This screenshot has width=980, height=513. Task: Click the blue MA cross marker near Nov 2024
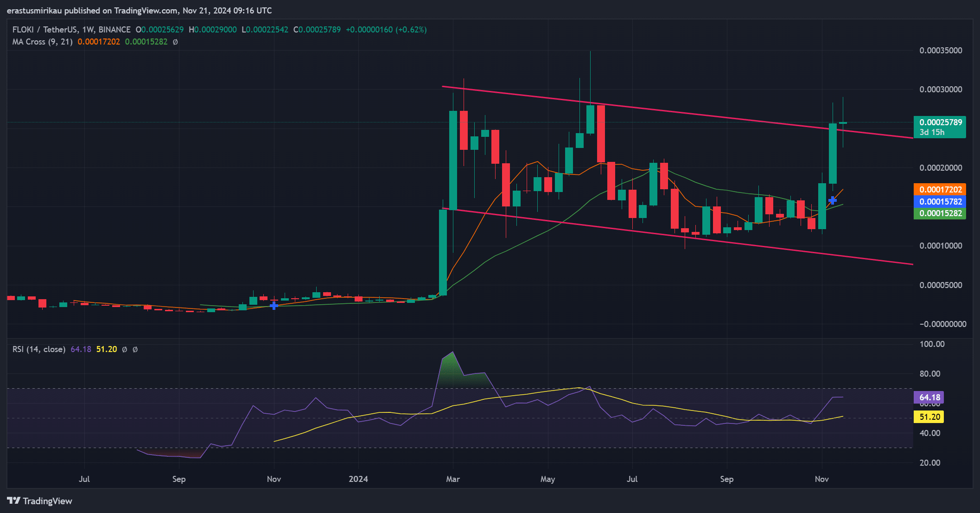(833, 200)
